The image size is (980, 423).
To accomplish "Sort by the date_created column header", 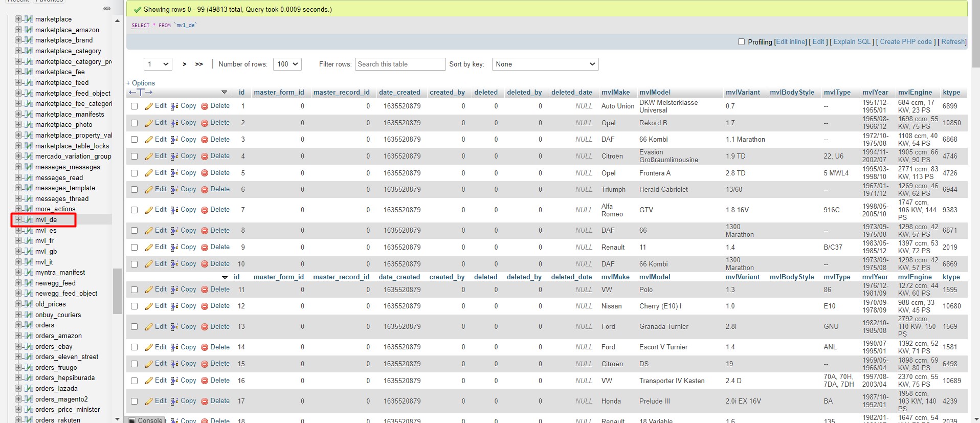I will point(399,93).
